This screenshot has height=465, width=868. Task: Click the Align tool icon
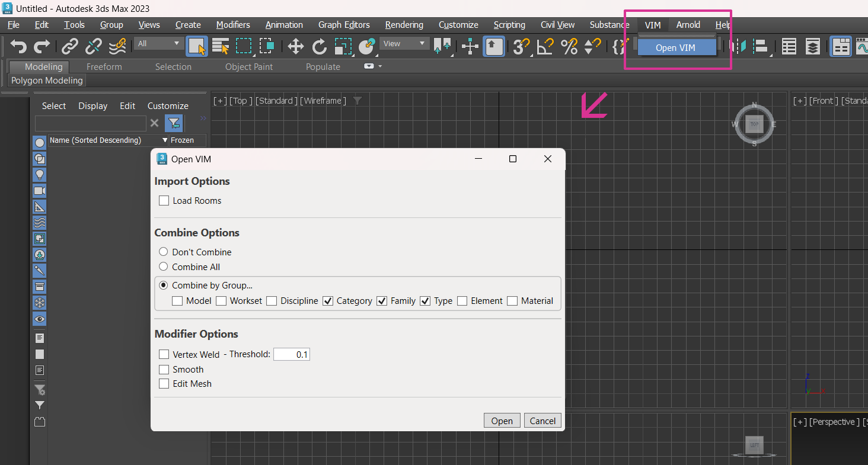point(762,46)
